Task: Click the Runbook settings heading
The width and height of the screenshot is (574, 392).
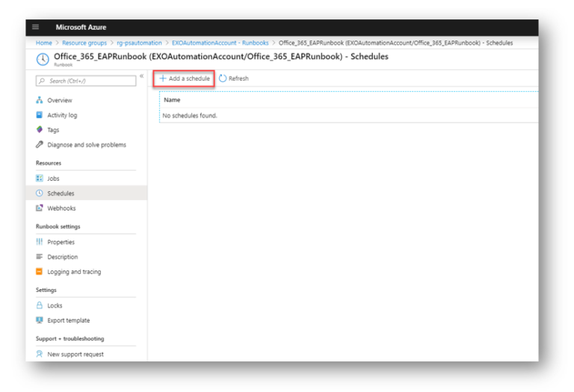Action: tap(58, 226)
